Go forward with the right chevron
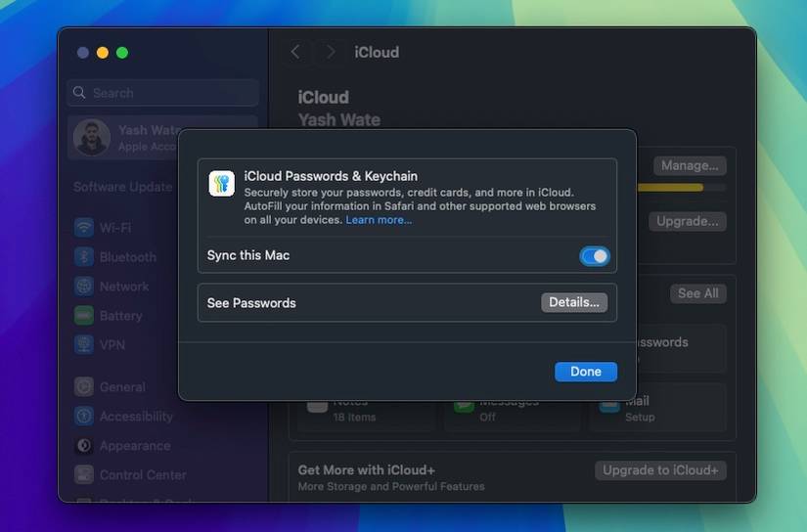 331,52
